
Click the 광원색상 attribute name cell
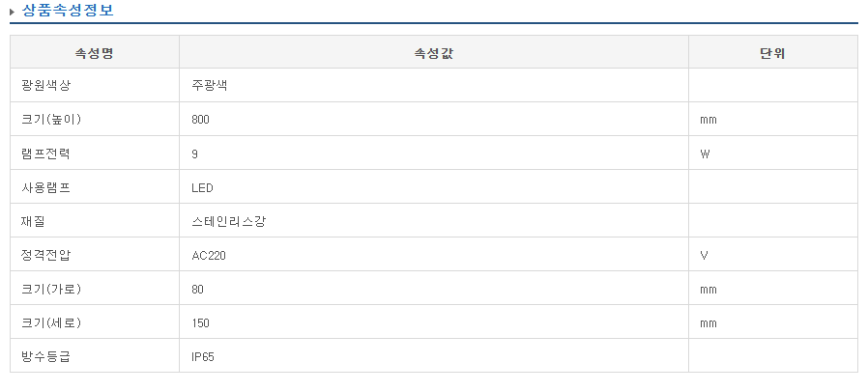(x=45, y=86)
